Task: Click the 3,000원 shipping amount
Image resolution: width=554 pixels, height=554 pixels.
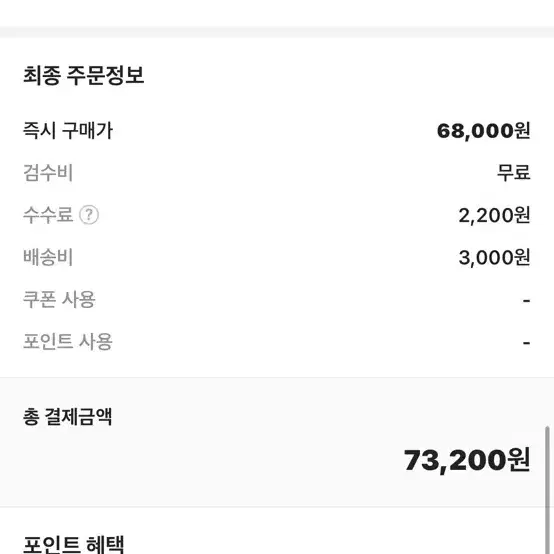Action: coord(494,257)
